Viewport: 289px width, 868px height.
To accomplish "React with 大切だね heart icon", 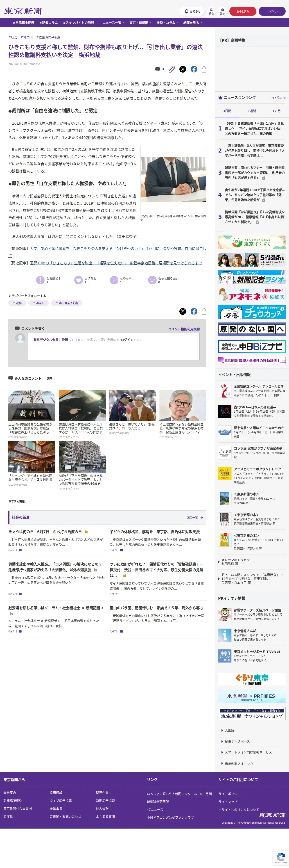I will [x=78, y=280].
